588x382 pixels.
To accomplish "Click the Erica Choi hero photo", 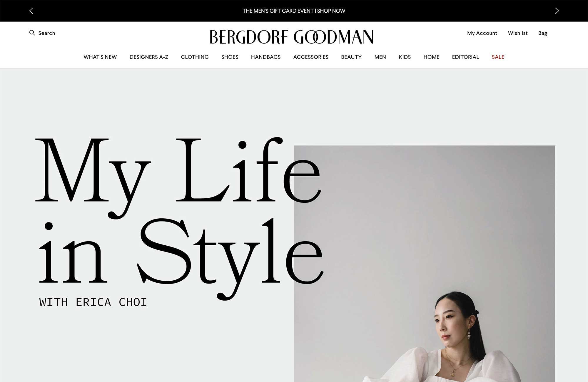I will [x=425, y=264].
